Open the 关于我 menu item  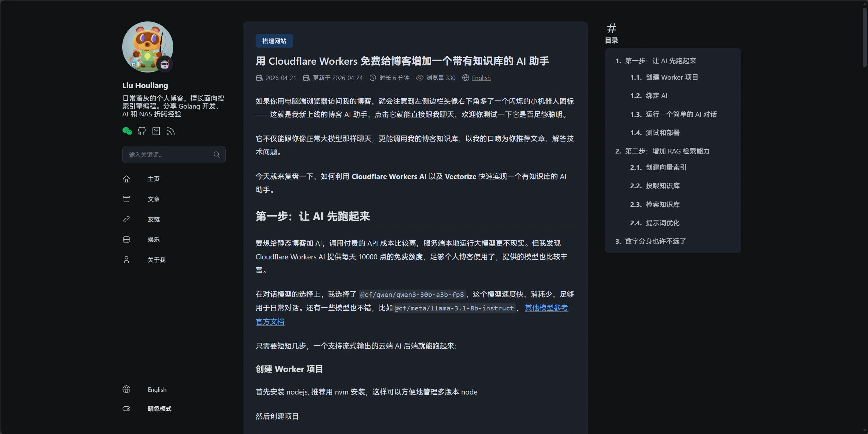coord(157,260)
